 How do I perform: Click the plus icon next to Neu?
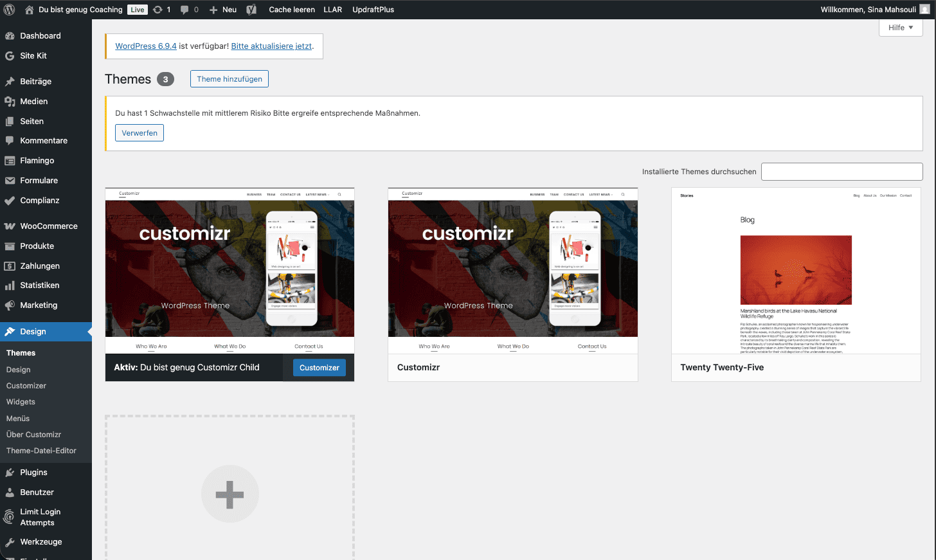213,10
